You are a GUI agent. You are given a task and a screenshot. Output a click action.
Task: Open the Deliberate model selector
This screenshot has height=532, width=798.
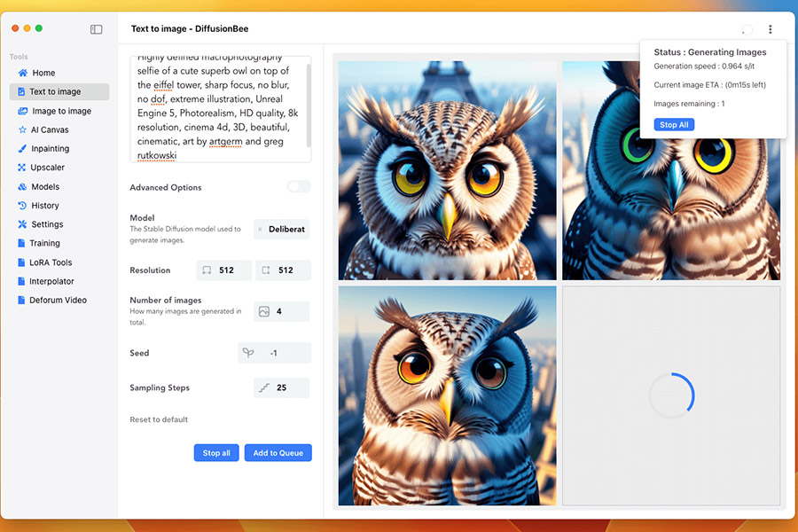tap(281, 229)
